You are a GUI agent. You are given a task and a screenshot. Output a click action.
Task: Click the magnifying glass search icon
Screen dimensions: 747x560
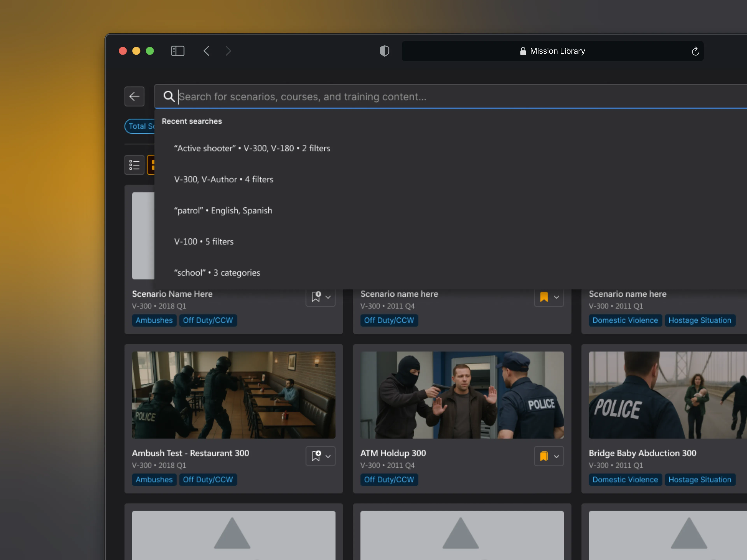[169, 96]
